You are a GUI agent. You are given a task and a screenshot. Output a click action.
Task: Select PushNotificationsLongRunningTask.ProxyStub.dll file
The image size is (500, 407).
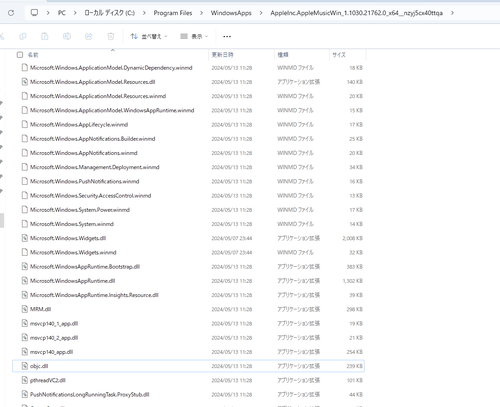(x=89, y=394)
